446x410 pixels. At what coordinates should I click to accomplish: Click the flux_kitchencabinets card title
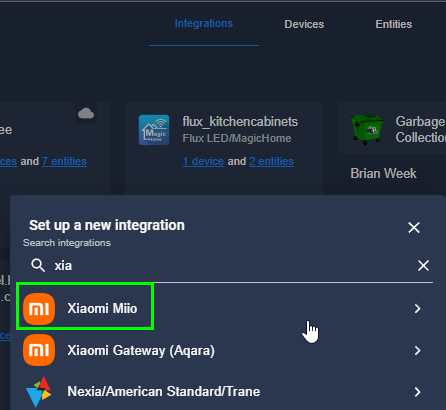(240, 122)
